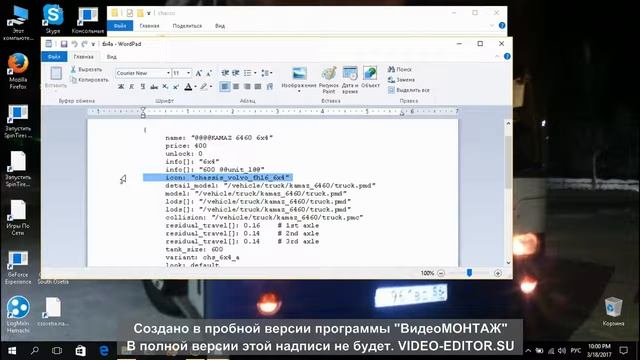The width and height of the screenshot is (640, 360).
Task: Open the Windows Store taskbar icon
Action: point(80,351)
